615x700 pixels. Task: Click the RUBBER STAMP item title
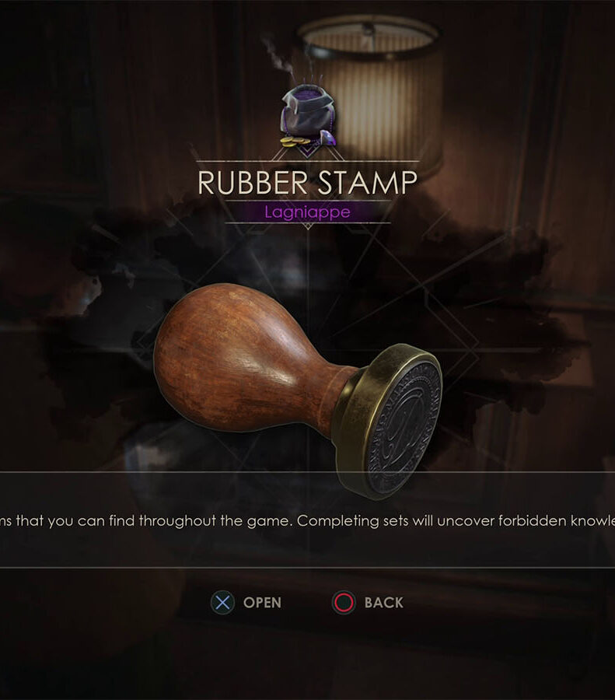tap(308, 183)
